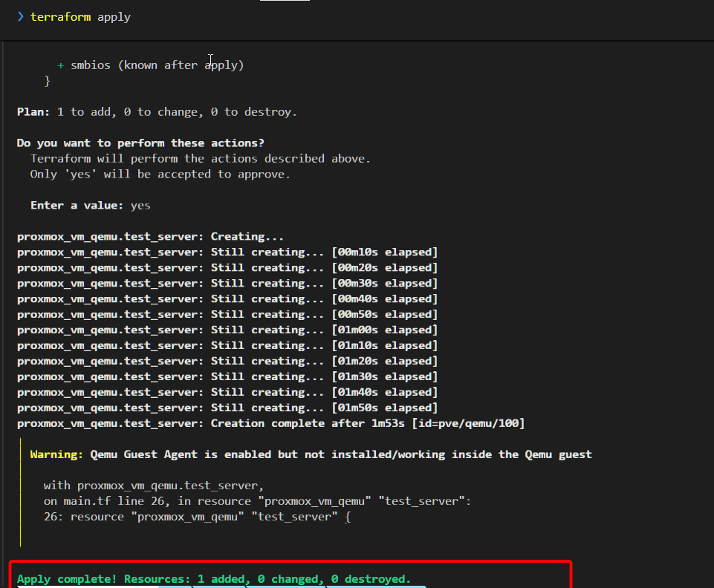Click the '[01m50s elapsed]' progress line
The width and height of the screenshot is (714, 588).
[x=384, y=408]
